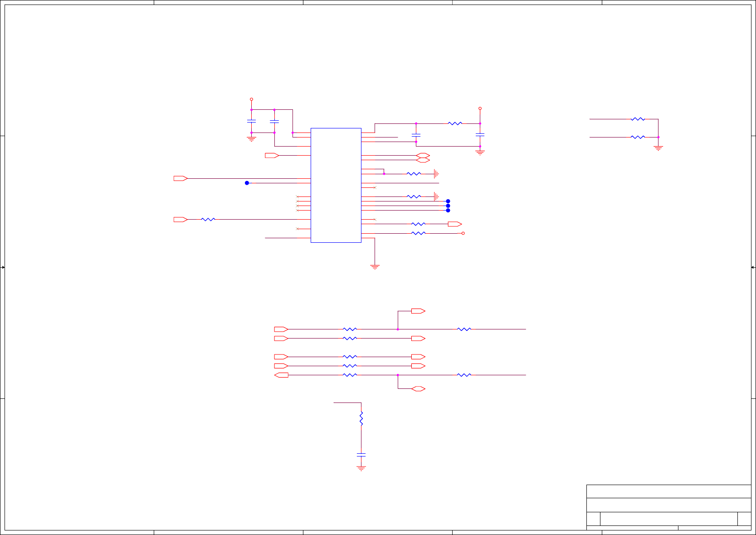Click the bottom blue test point right of the IC

448,211
